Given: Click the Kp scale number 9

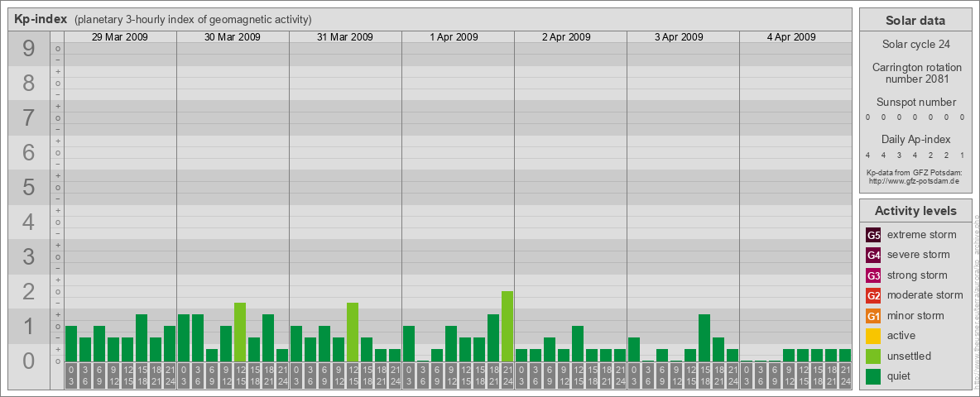Looking at the screenshot, I should [x=29, y=49].
